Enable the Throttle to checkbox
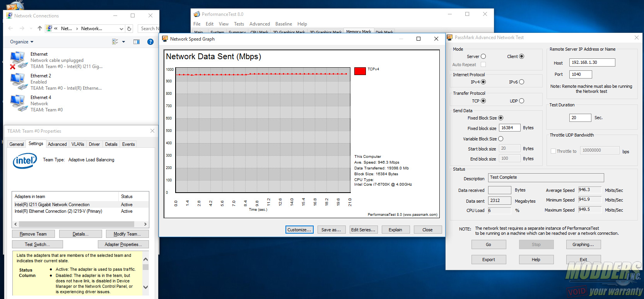Image resolution: width=644 pixels, height=299 pixels. pos(553,151)
